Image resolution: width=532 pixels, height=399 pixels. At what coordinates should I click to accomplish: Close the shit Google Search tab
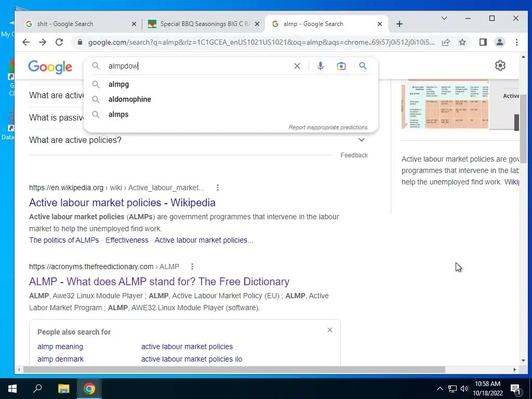(x=134, y=24)
